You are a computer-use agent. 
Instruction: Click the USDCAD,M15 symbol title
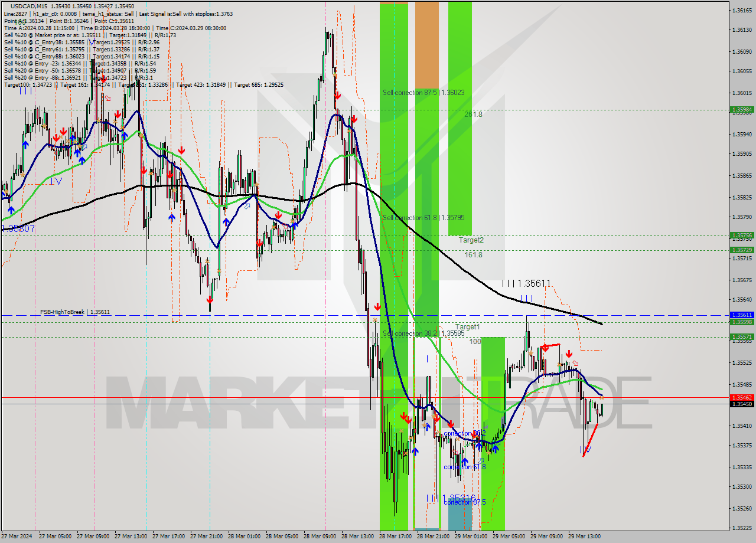click(30, 6)
